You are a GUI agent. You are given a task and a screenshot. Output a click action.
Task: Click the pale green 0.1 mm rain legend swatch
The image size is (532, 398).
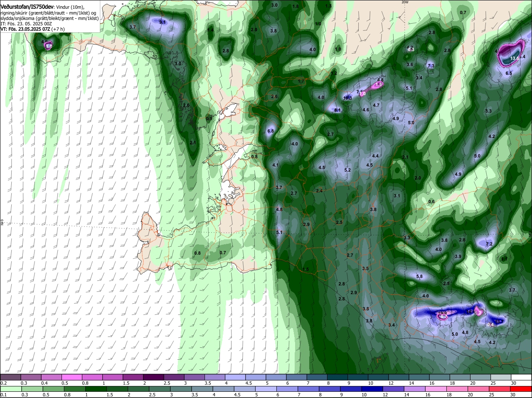pyautogui.click(x=12, y=389)
